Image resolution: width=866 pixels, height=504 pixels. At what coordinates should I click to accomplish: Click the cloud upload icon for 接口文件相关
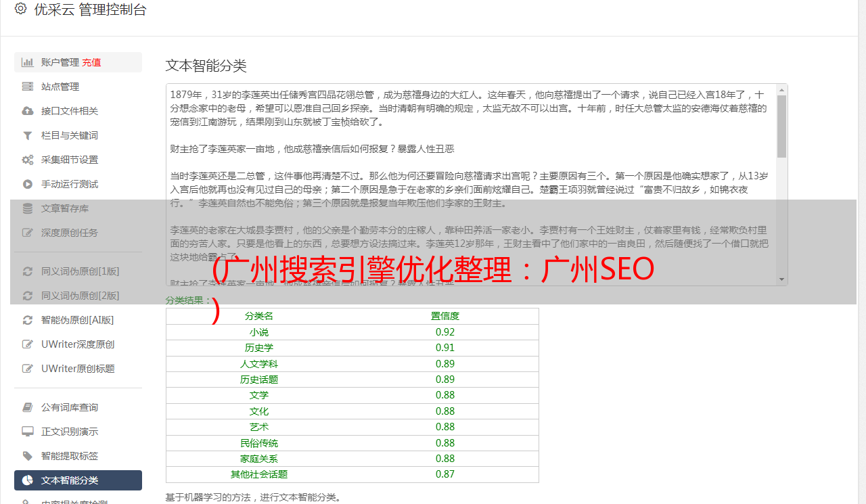coord(28,111)
